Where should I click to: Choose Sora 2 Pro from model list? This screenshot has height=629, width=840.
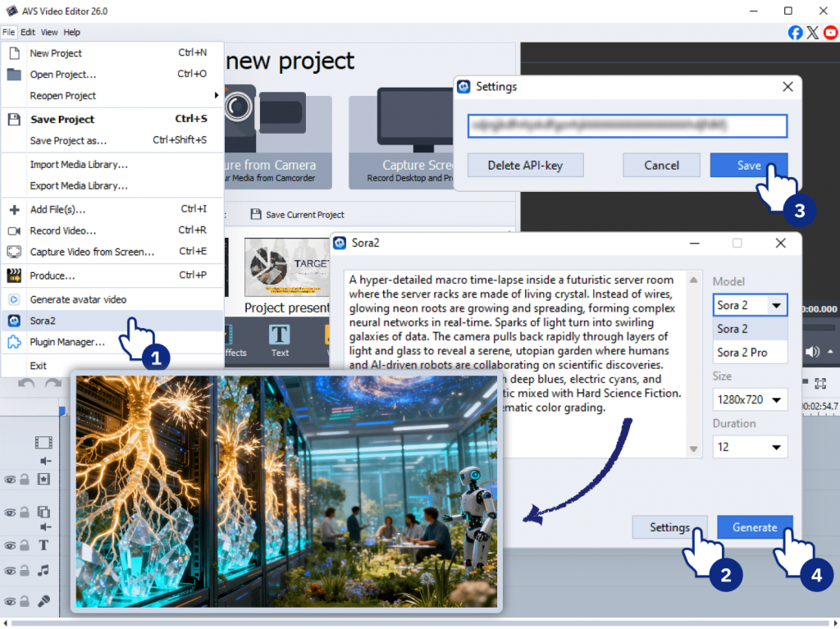750,353
